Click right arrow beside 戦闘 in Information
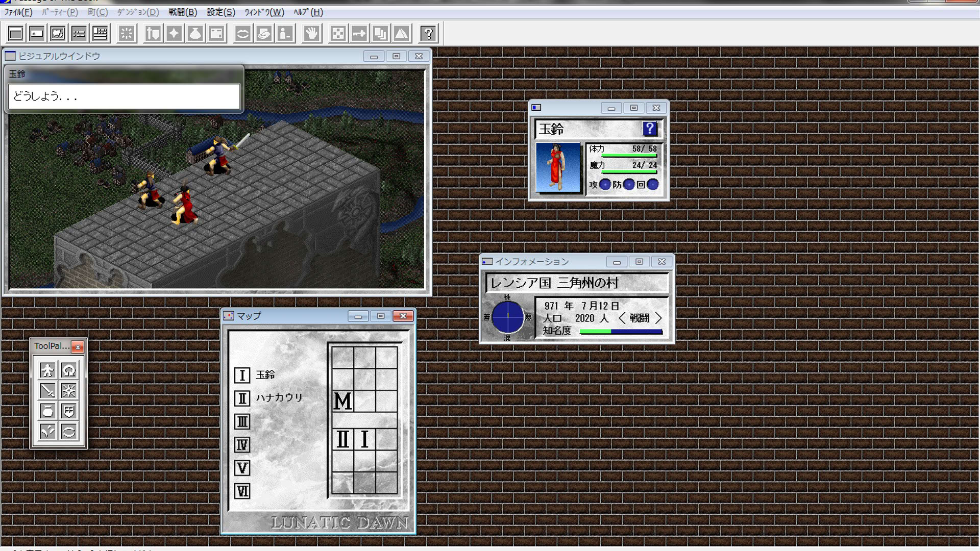 click(x=658, y=318)
